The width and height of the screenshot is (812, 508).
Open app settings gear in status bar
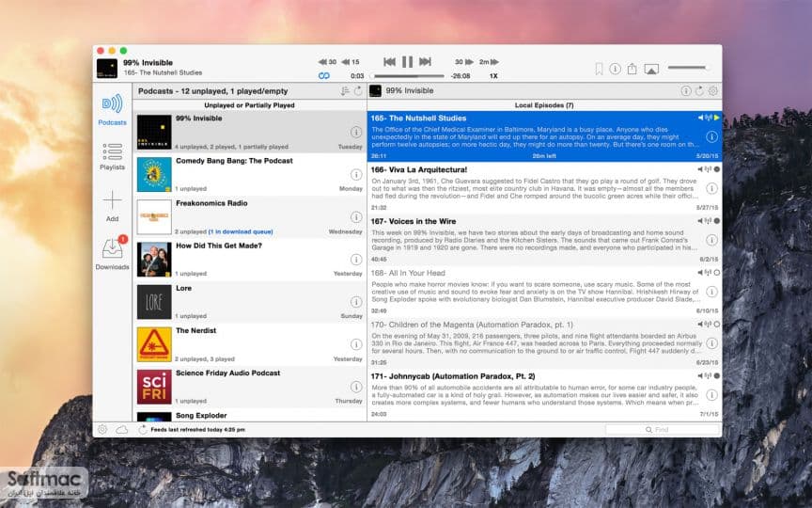click(x=102, y=429)
